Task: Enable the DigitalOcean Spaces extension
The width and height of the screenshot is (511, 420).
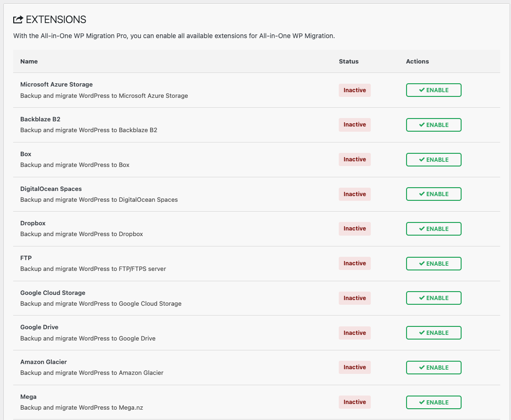Action: tap(433, 194)
